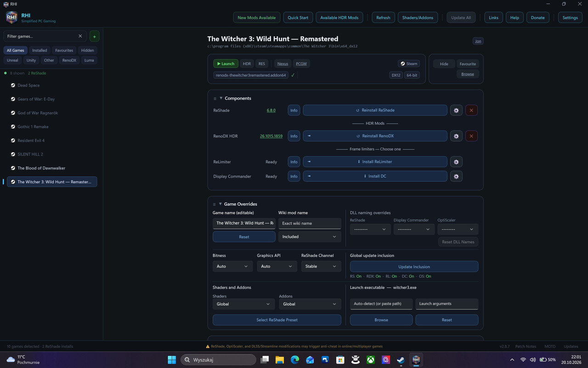Focus the Wiki mod name field
The image size is (588, 368).
pos(310,223)
